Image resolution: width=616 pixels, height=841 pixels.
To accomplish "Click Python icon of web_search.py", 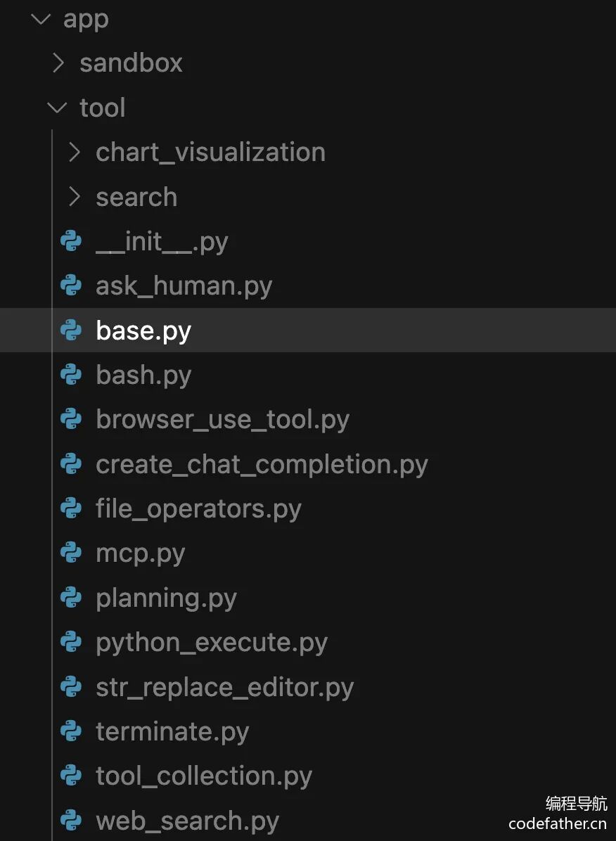I will [x=71, y=821].
